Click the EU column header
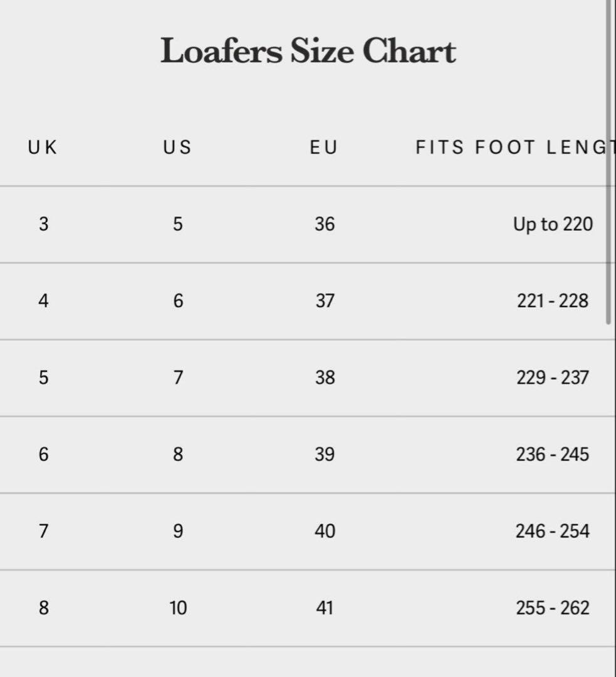 (324, 147)
